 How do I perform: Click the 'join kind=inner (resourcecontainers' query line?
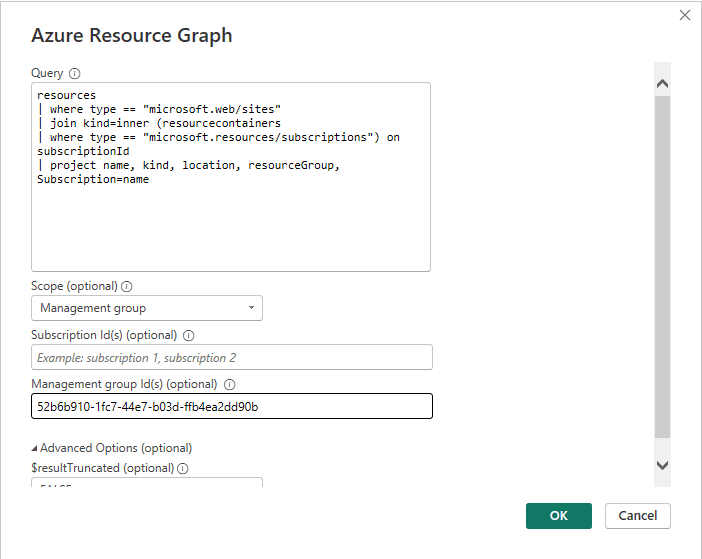(x=159, y=124)
